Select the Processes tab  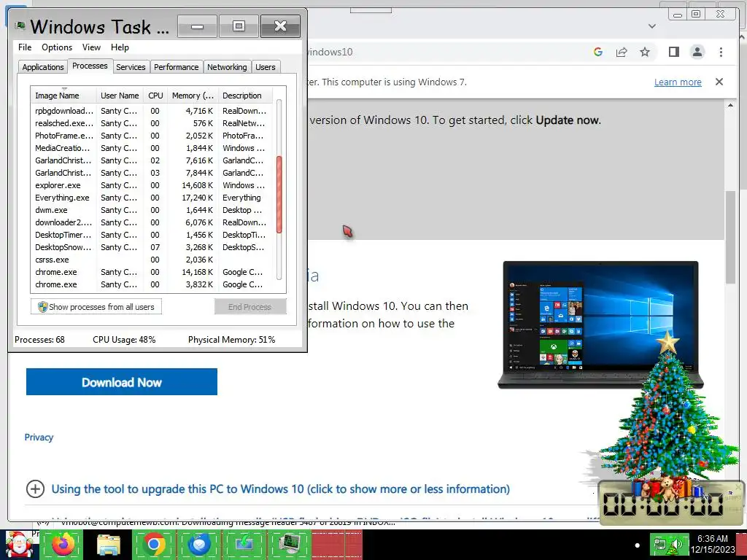(90, 66)
